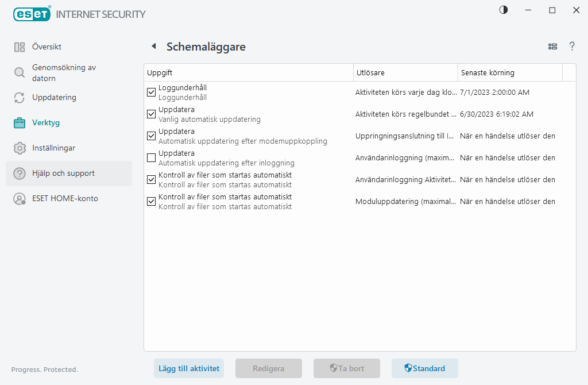Click the Hjälp och support question icon
588x385 pixels.
pos(20,174)
